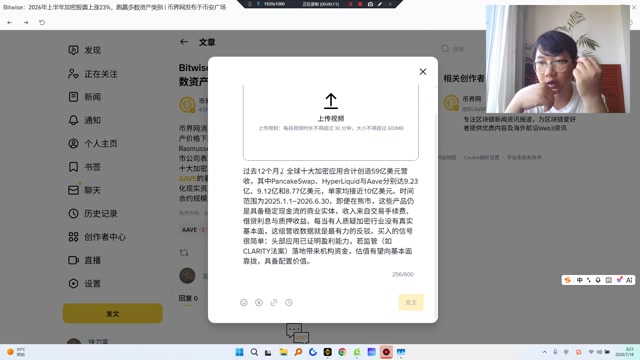
Task: Click the Sogou input method S icon
Action: pyautogui.click(x=567, y=280)
